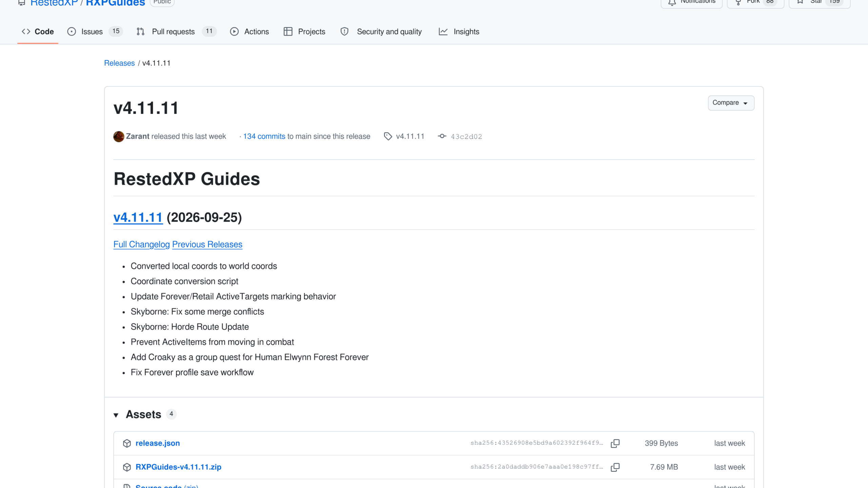Click package icon beside RXPGuides-v4.11.11.zip

pos(127,467)
